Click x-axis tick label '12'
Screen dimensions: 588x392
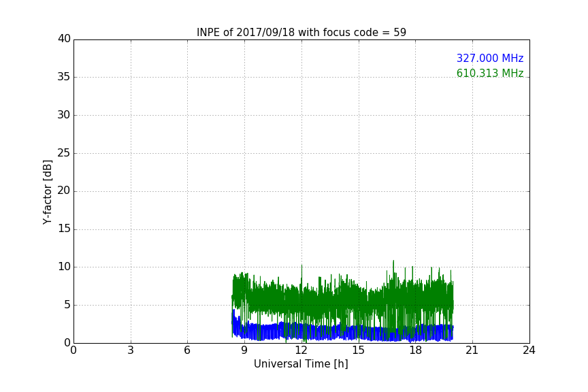click(301, 350)
